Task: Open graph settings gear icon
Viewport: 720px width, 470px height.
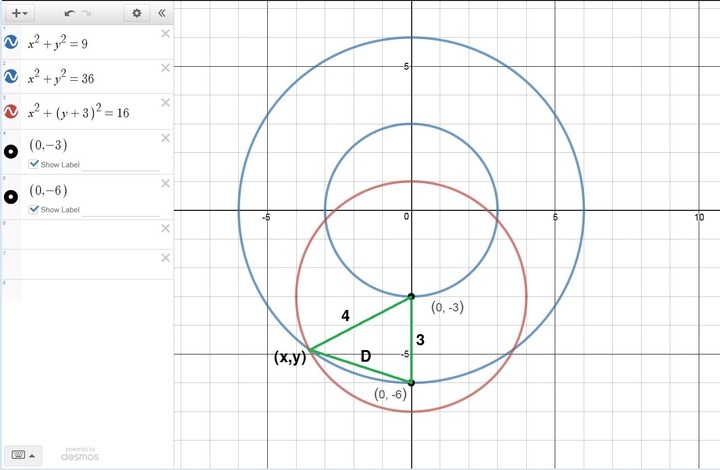Action: (139, 13)
